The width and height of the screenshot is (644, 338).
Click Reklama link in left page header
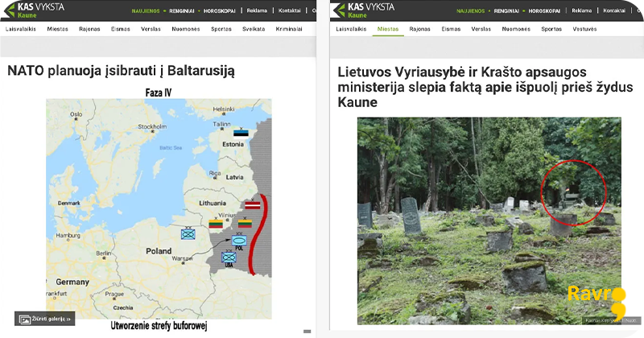click(257, 10)
